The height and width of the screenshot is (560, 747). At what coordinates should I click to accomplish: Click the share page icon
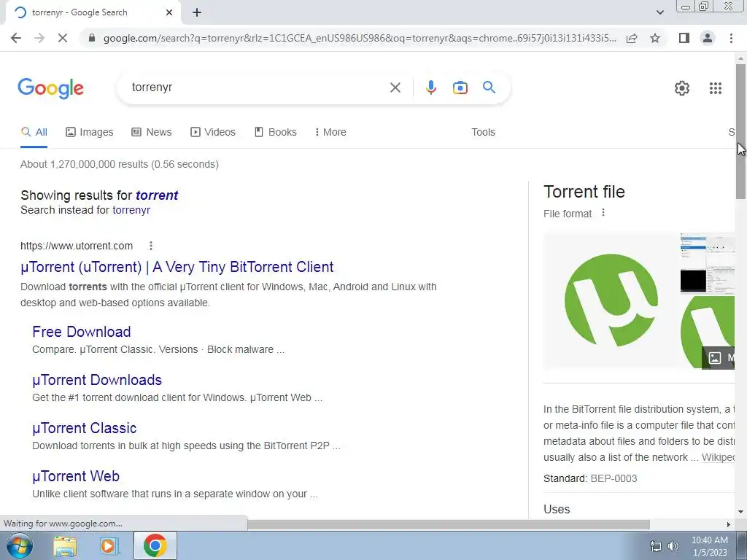tap(632, 38)
